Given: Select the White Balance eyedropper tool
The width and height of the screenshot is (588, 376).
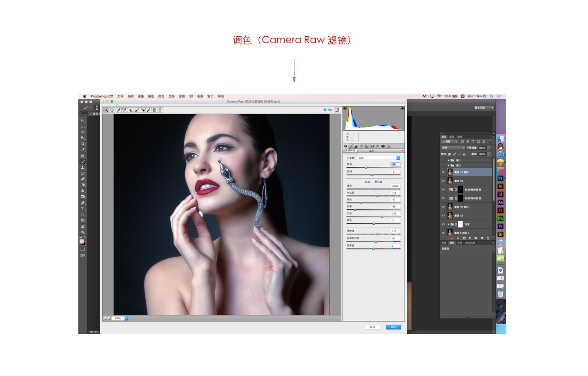Looking at the screenshot, I should (x=118, y=110).
